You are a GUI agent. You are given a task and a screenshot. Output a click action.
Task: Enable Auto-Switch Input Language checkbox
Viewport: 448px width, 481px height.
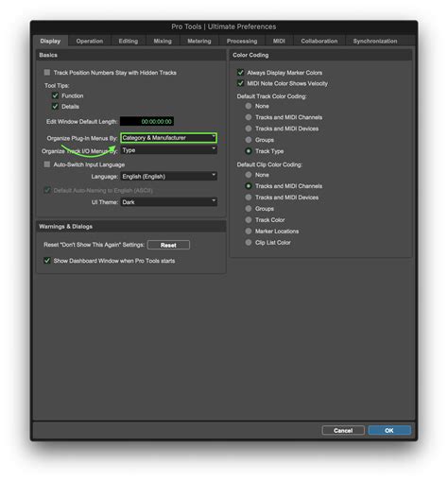47,164
